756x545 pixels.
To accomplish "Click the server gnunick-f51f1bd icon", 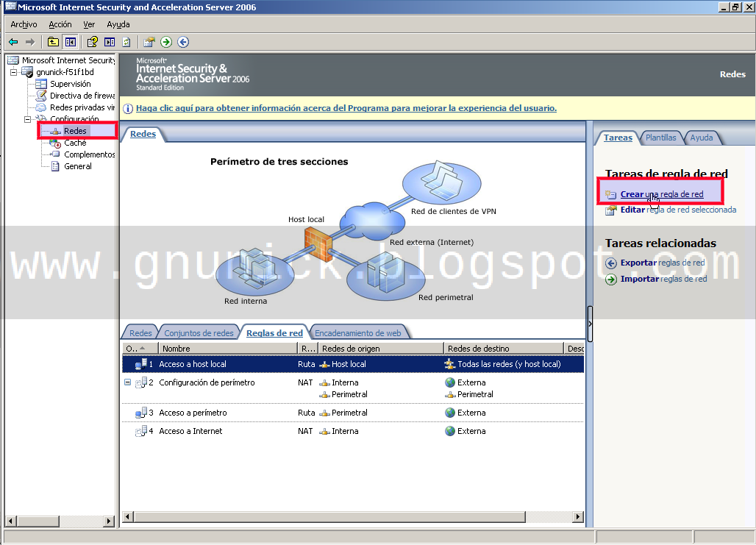I will [x=27, y=72].
